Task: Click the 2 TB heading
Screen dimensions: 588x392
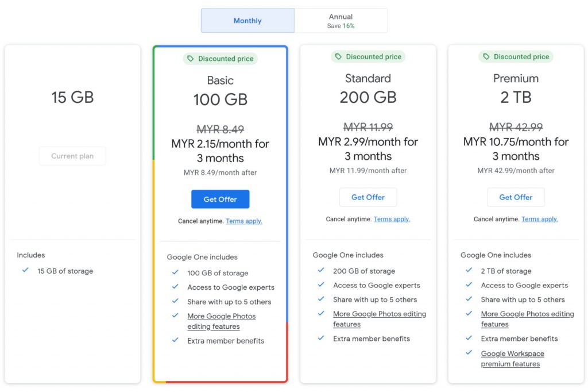Action: pyautogui.click(x=516, y=97)
